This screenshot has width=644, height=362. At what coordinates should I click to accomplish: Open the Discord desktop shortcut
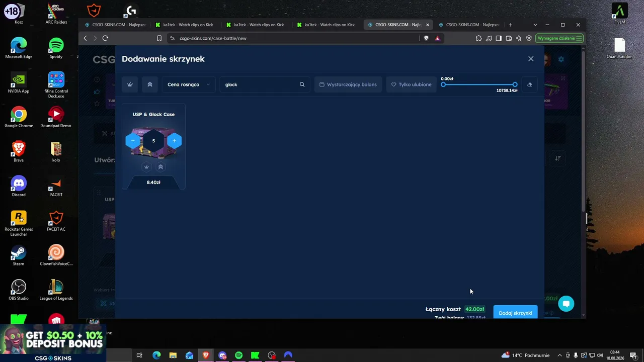tap(19, 186)
